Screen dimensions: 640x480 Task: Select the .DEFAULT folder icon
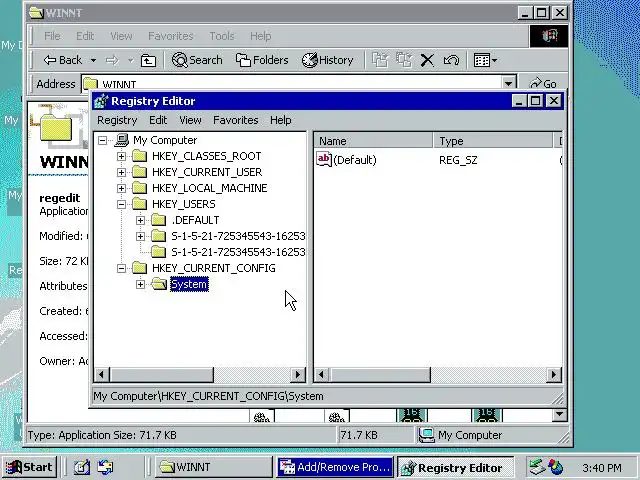click(158, 220)
